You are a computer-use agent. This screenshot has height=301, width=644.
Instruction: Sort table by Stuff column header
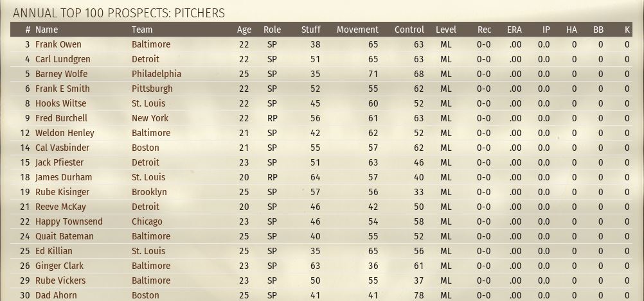310,30
